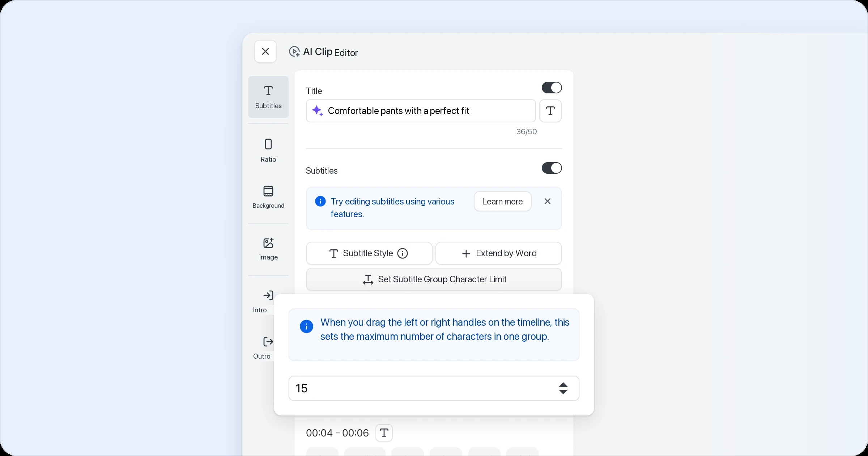This screenshot has width=868, height=456.
Task: Decrease character limit with down arrow
Action: point(563,392)
